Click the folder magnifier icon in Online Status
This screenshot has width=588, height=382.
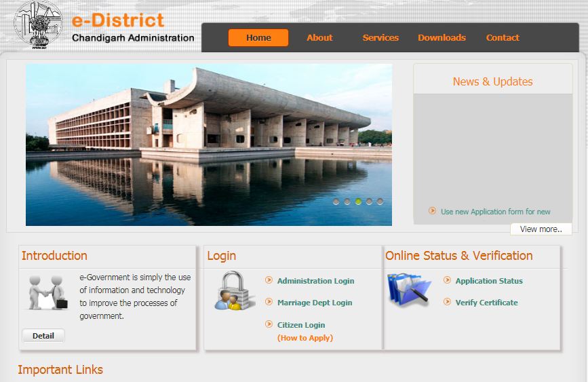pos(409,290)
